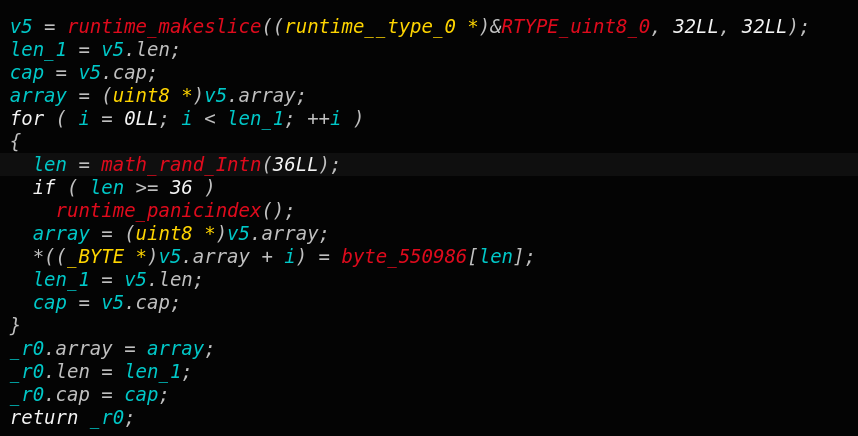
Task: Select the if keyword before len comparison
Action: pos(44,187)
